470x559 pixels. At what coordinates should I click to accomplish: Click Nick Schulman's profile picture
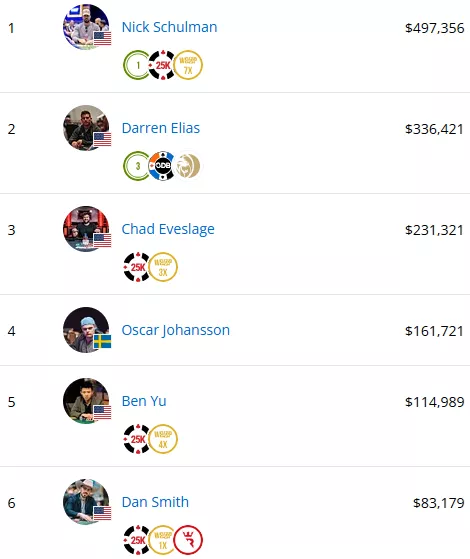86,27
